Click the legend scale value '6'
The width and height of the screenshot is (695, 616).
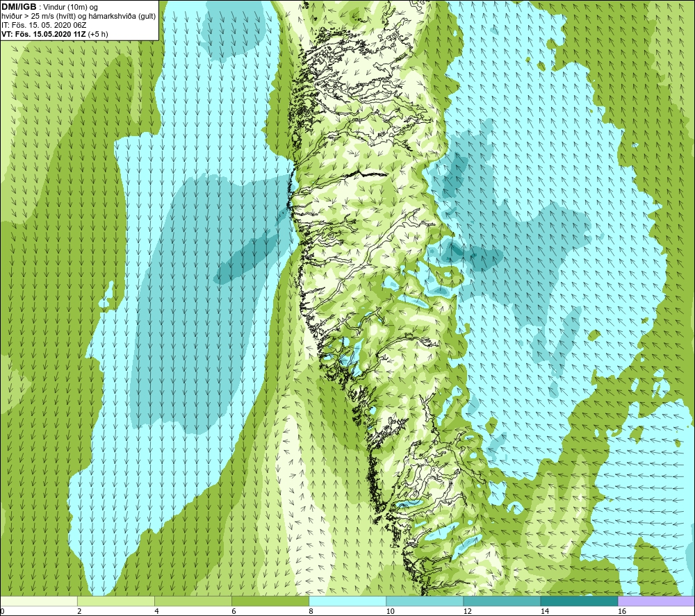point(234,612)
